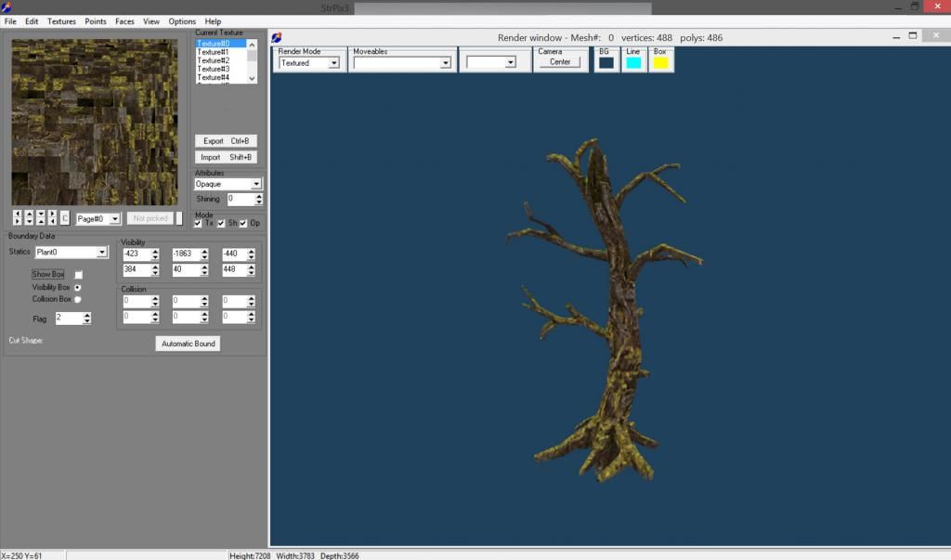This screenshot has width=951, height=560.
Task: Select Texture#2 in the texture list
Action: click(x=221, y=60)
